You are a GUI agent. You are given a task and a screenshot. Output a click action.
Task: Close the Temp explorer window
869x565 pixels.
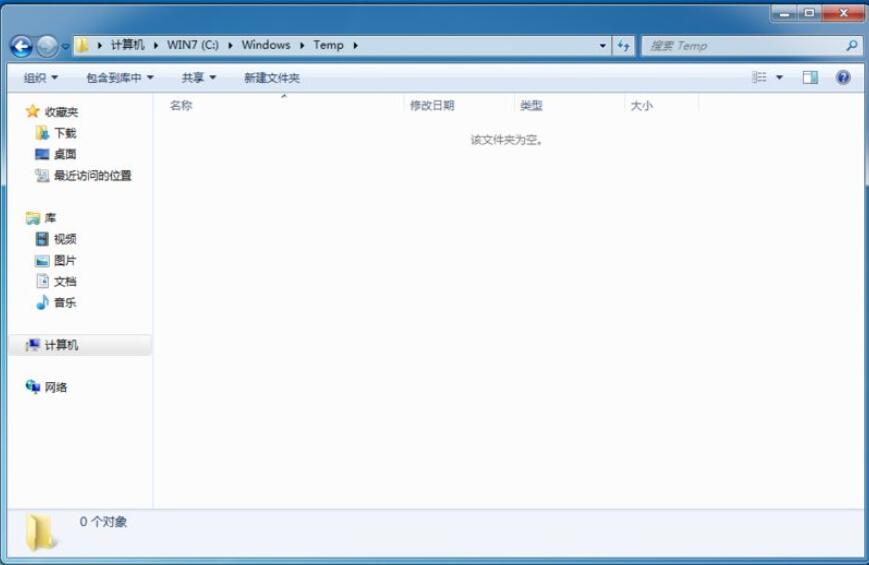click(843, 13)
